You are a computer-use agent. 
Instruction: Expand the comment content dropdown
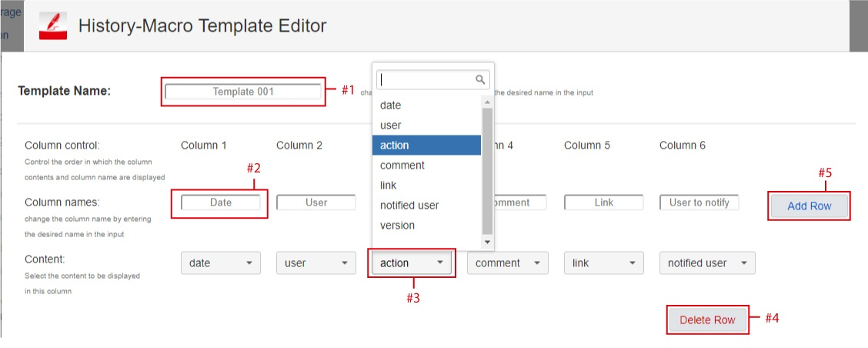click(x=506, y=263)
